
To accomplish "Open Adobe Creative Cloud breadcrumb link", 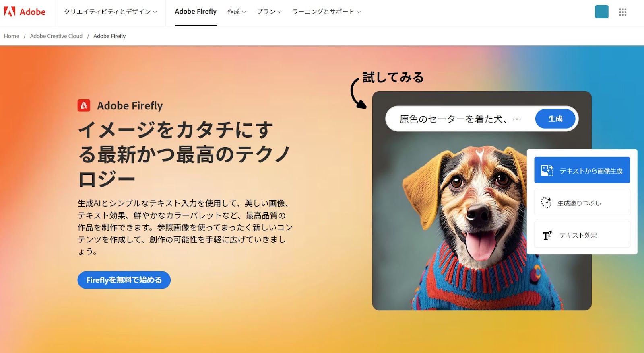I will (56, 36).
